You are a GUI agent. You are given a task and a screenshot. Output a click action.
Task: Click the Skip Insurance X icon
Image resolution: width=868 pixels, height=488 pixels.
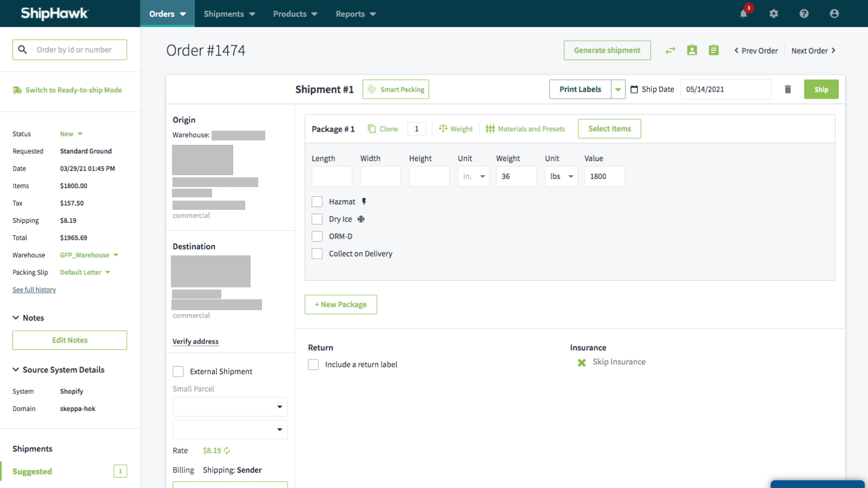tap(582, 362)
